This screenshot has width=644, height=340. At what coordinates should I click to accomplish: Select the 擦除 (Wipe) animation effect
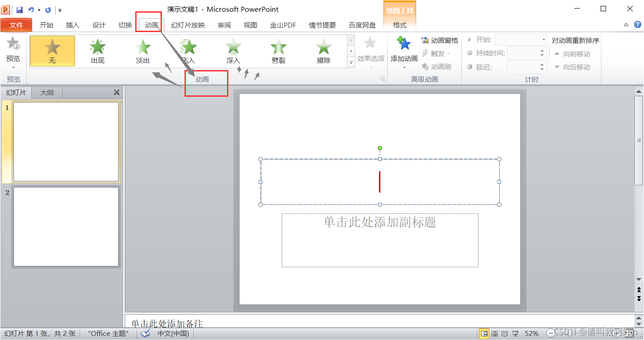point(324,51)
